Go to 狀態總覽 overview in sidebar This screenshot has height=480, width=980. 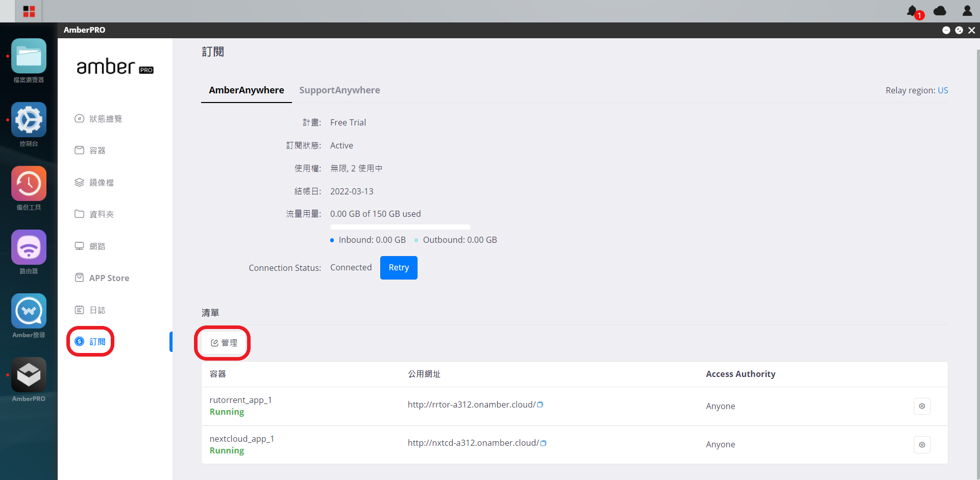coord(99,119)
